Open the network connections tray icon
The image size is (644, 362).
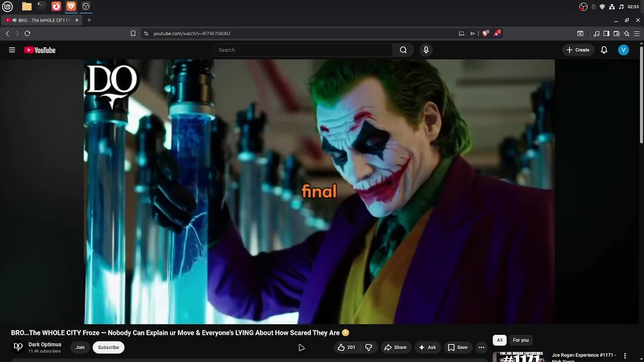pos(612,7)
